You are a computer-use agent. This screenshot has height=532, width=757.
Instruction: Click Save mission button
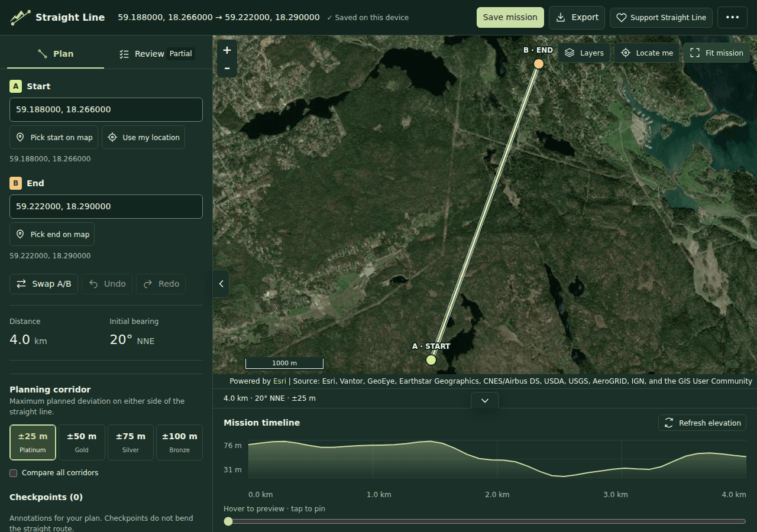[x=510, y=18]
